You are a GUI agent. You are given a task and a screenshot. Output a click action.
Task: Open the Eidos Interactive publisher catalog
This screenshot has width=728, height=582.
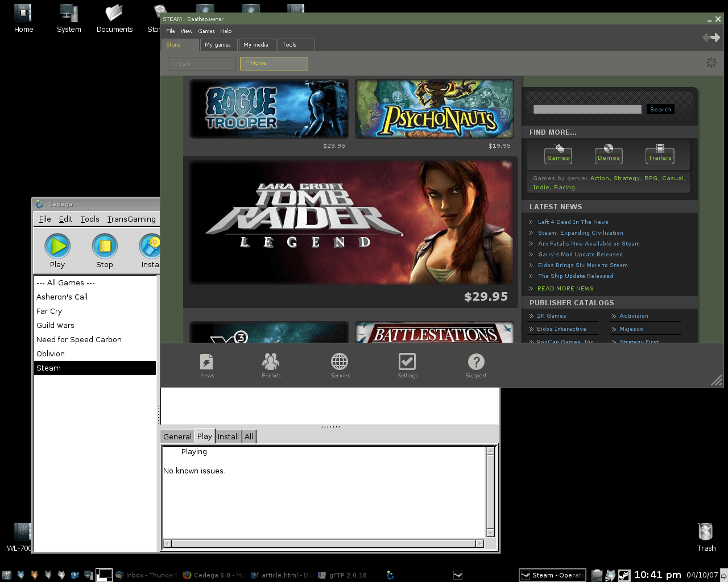[x=561, y=329]
